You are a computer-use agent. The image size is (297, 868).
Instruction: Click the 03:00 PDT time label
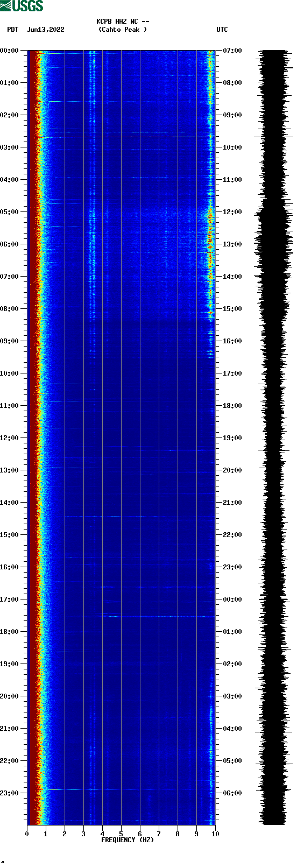click(x=9, y=147)
